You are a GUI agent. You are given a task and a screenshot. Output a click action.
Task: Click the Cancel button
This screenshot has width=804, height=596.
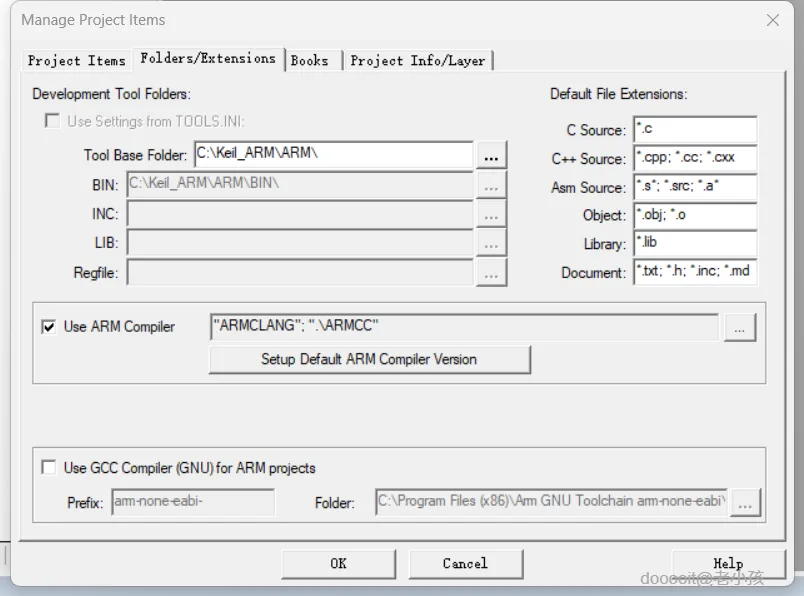point(466,564)
